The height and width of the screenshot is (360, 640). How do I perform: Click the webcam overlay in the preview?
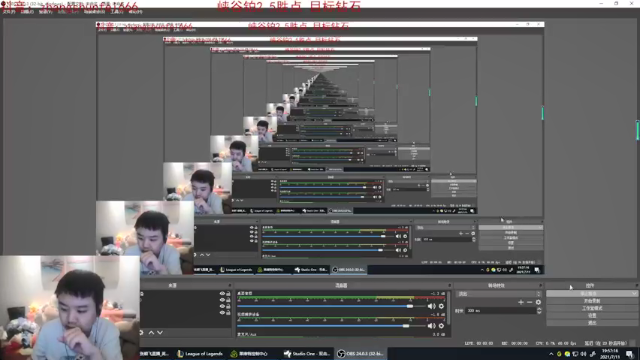pyautogui.click(x=69, y=308)
